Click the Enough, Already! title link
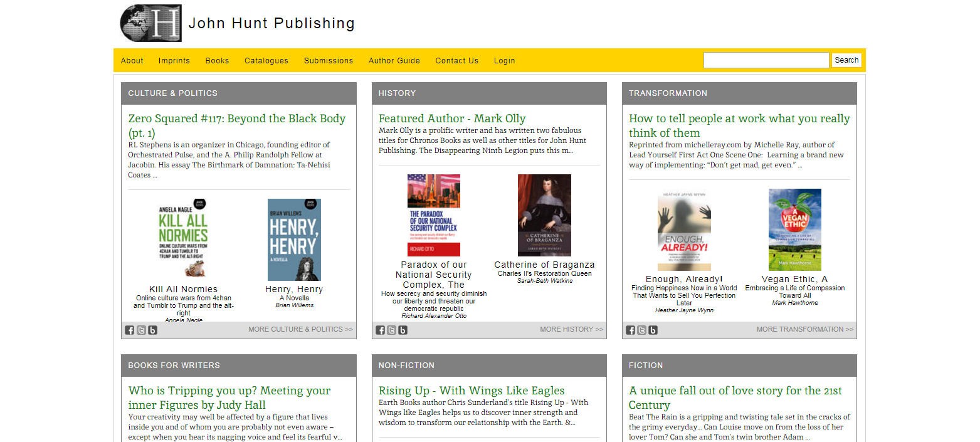 point(684,279)
